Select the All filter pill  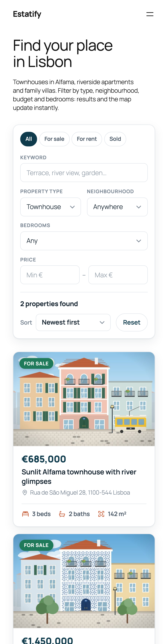(29, 139)
